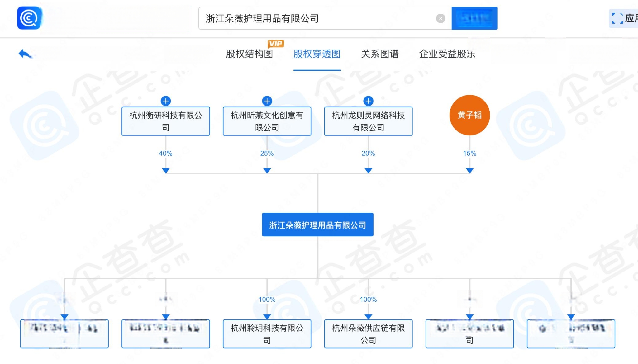The width and height of the screenshot is (638, 364).
Task: Expand shareholders of 杭州衡研科技有限公司
Action: tap(166, 101)
